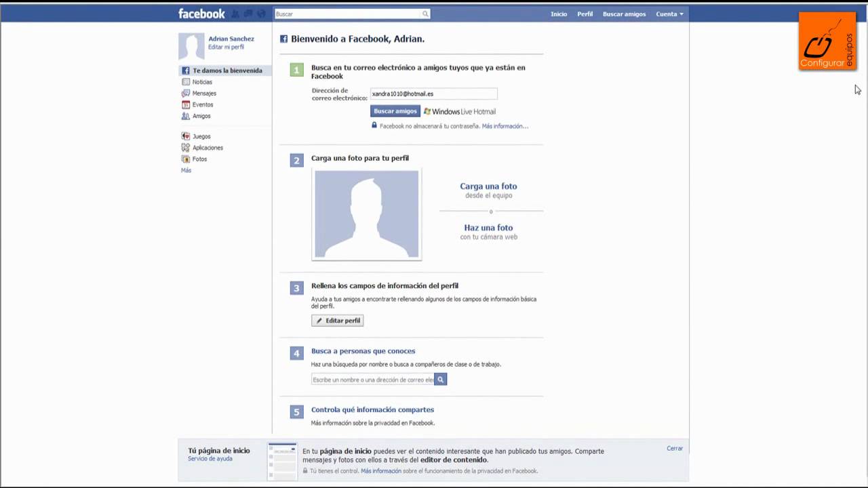This screenshot has width=868, height=488.
Task: Click Más información link in bottom banner
Action: point(381,471)
